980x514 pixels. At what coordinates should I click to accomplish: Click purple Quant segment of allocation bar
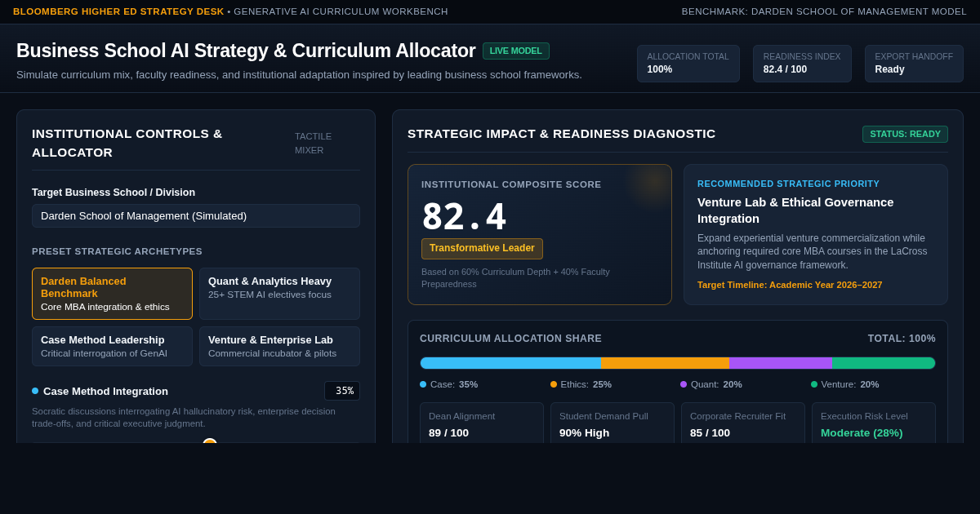click(781, 363)
